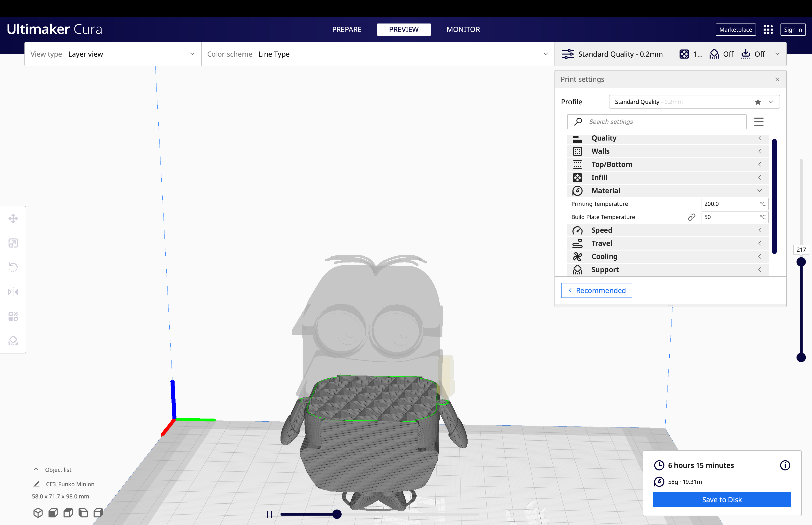Click Save to Disk button
The image size is (812, 525).
(722, 500)
